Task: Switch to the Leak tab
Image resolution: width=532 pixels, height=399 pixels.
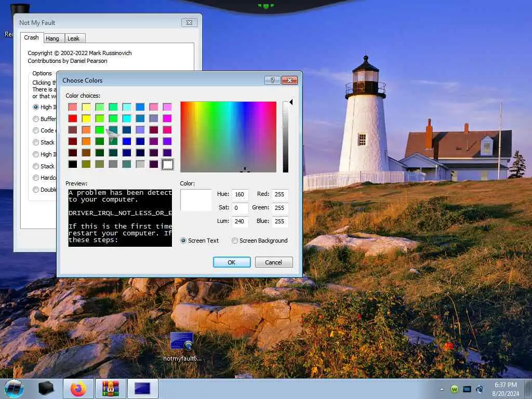Action: pos(74,38)
